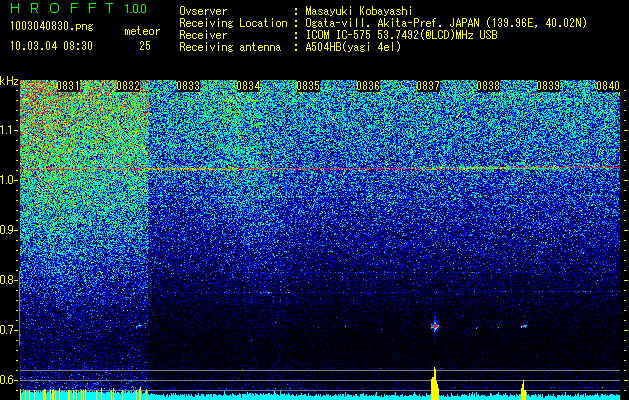Click the 1.1 kHz axis label
The height and width of the screenshot is (400, 629).
[x=9, y=130]
